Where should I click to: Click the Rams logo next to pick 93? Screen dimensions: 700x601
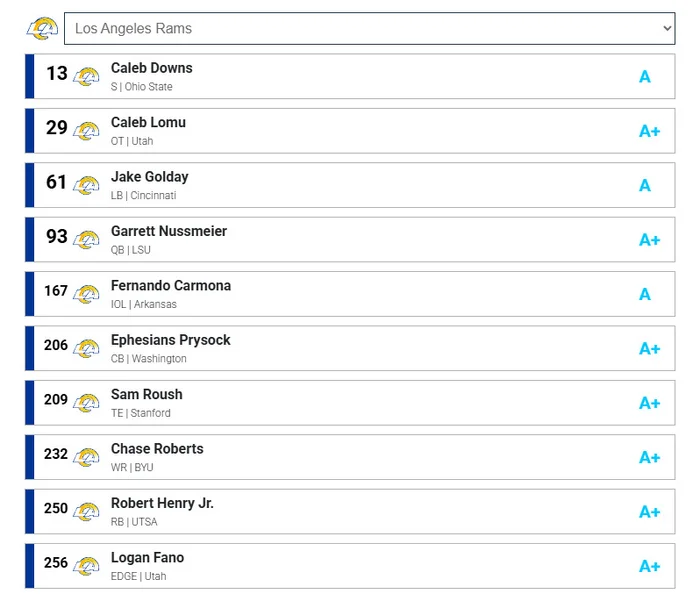click(x=87, y=240)
